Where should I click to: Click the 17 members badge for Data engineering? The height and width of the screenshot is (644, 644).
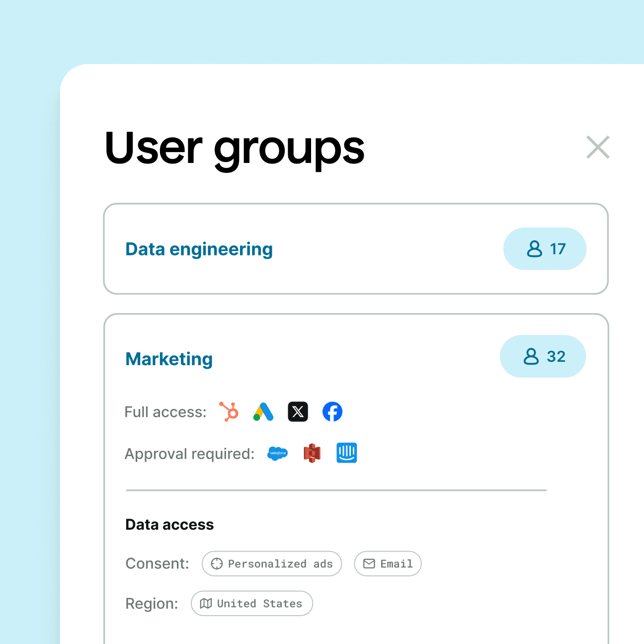click(545, 249)
